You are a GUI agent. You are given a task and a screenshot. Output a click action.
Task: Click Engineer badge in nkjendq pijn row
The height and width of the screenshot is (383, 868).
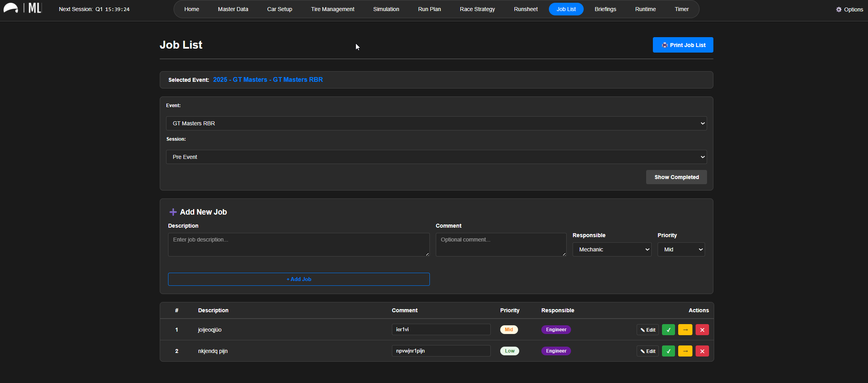click(x=556, y=351)
